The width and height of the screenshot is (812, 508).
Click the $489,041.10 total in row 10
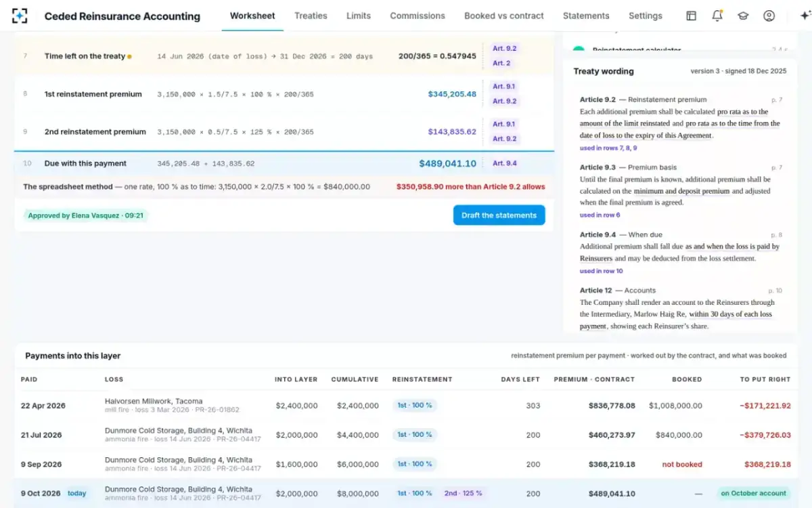pos(447,163)
